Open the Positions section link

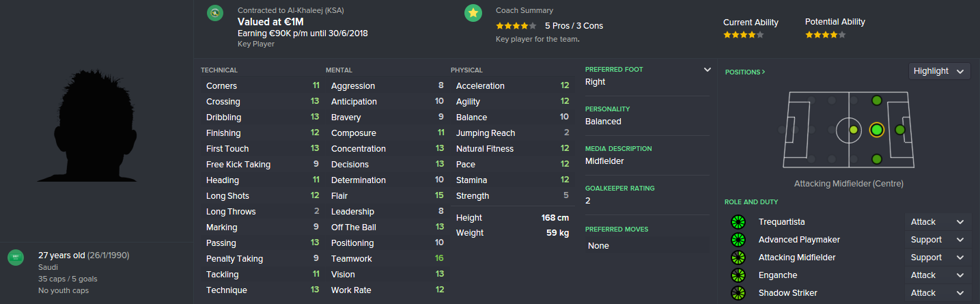745,72
